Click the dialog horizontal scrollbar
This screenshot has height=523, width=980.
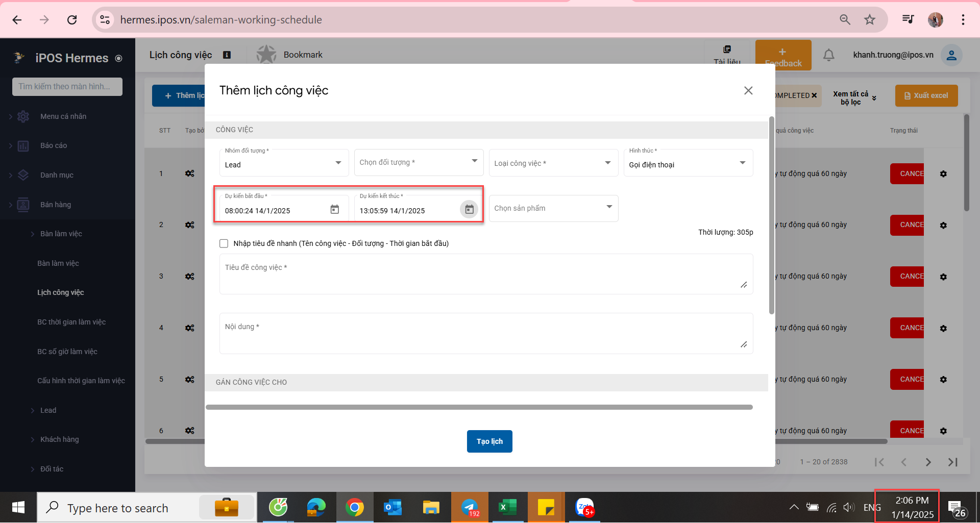(x=479, y=407)
